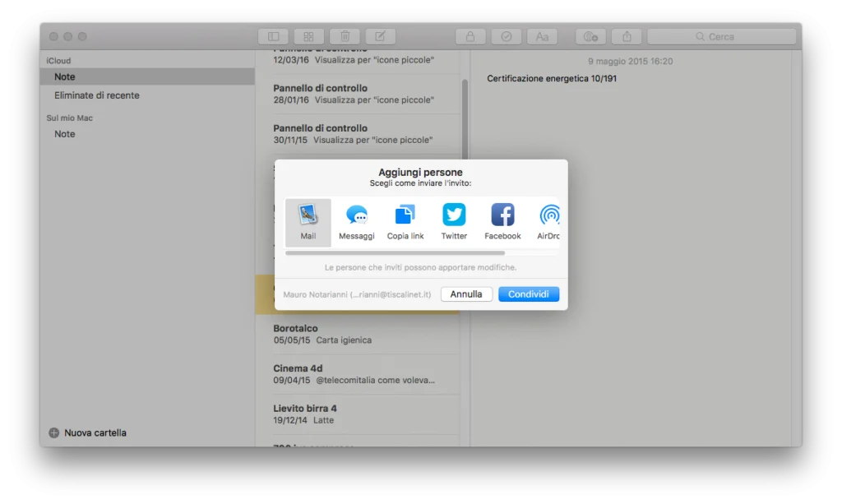This screenshot has width=842, height=504.
Task: Select Mail as sharing method
Action: [x=308, y=220]
